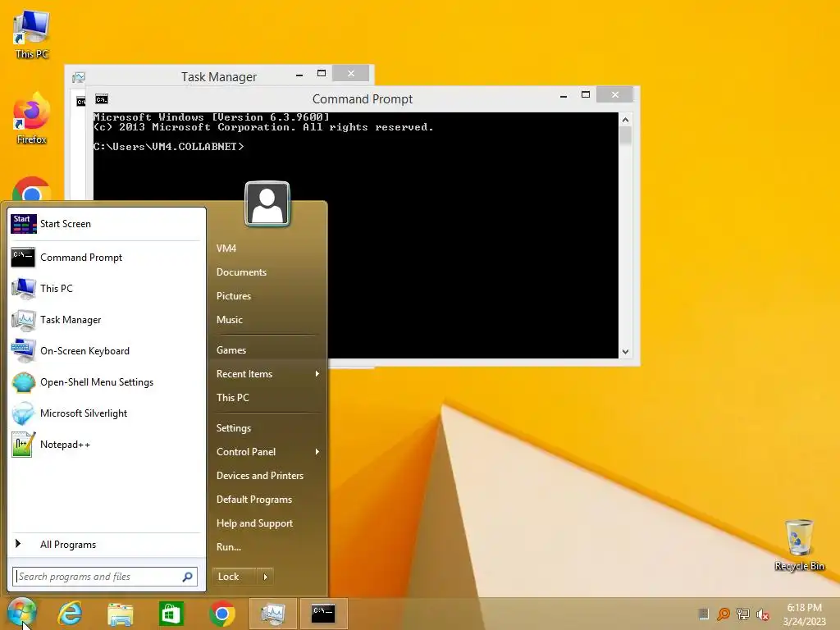This screenshot has width=840, height=630.
Task: Click Command Prompt scrollbar down arrow
Action: pyautogui.click(x=625, y=352)
